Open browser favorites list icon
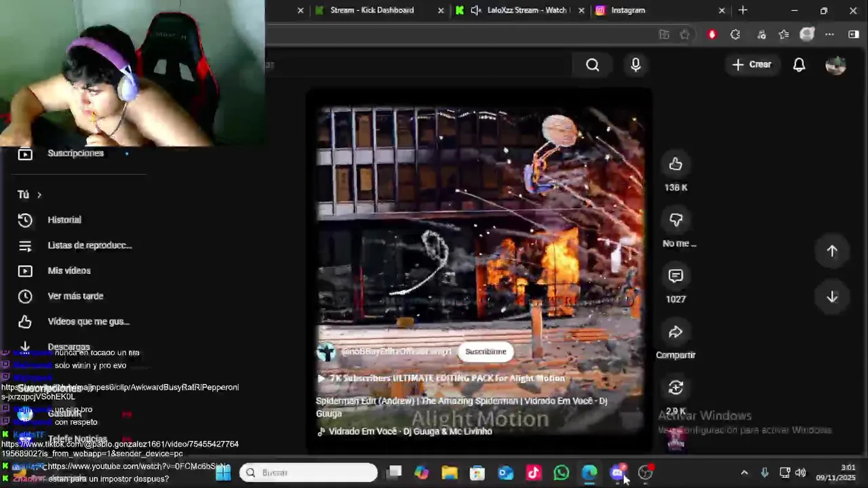 pyautogui.click(x=784, y=35)
